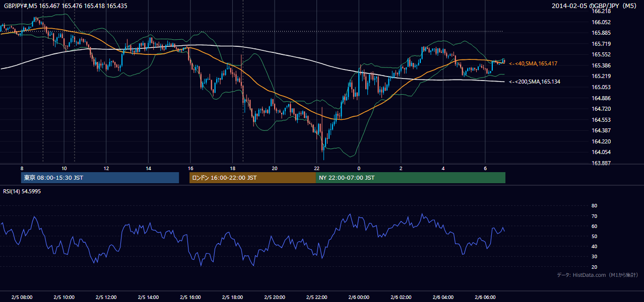Click the RSI 30 level label
The image size is (644, 302).
(594, 257)
